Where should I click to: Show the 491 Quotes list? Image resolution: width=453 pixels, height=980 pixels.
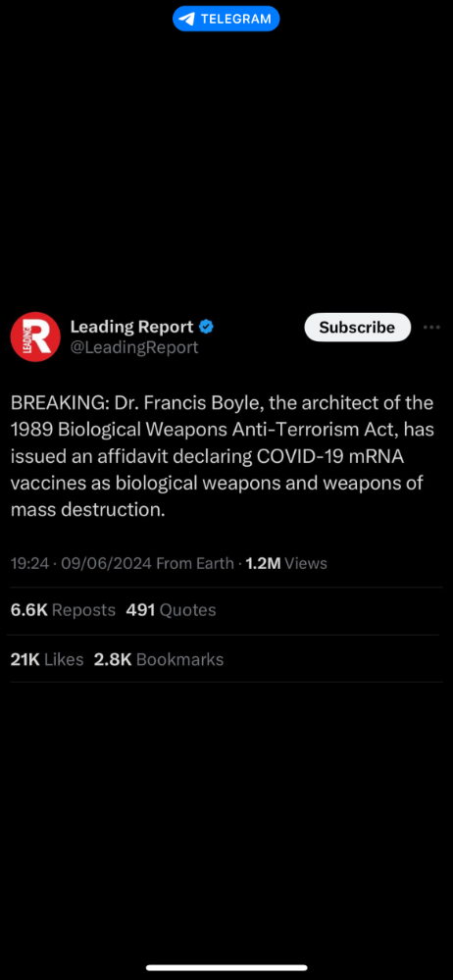click(172, 610)
